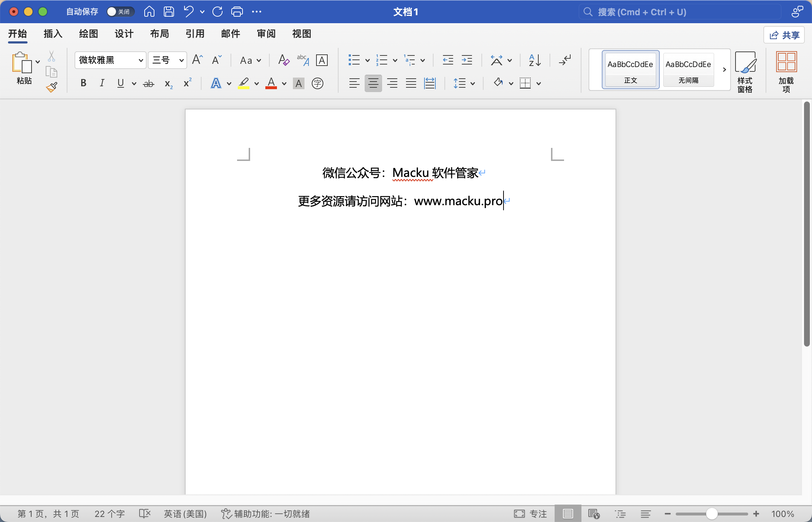Expand line spacing options
The image size is (812, 522).
coord(473,83)
